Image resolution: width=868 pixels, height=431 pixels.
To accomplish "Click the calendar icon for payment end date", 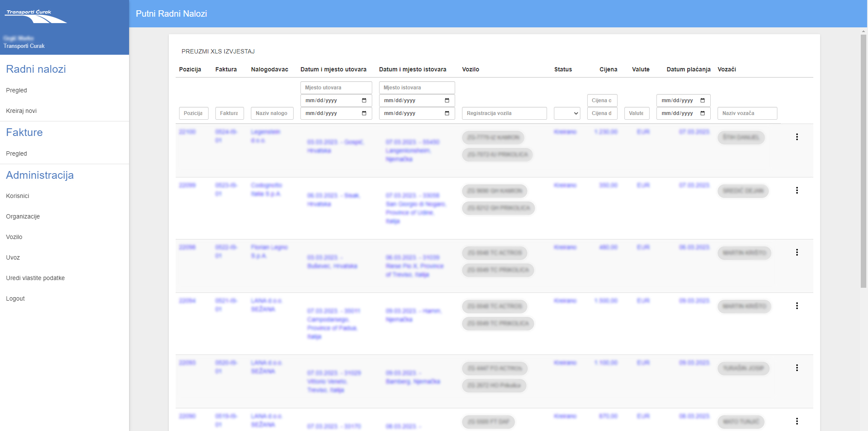I will pos(703,113).
